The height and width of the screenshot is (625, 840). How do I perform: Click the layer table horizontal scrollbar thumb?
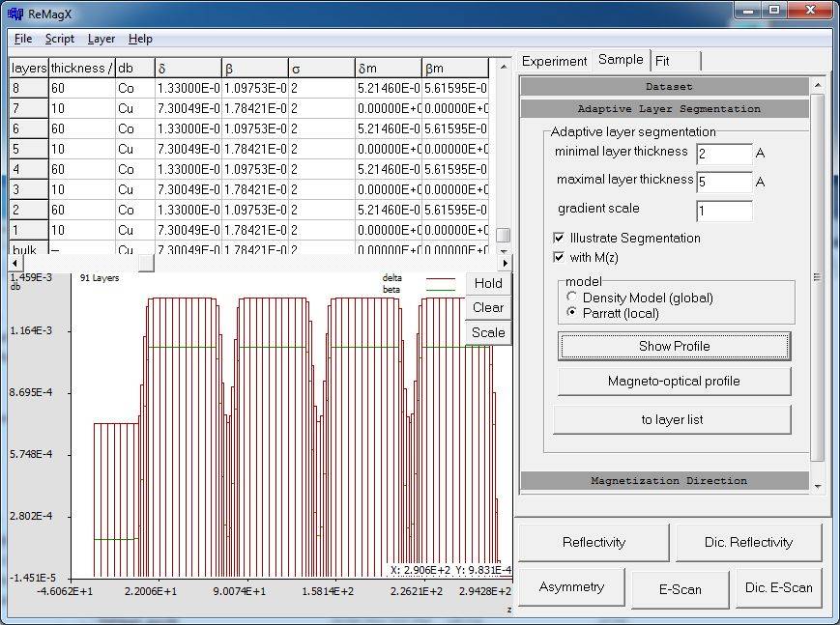(x=145, y=263)
